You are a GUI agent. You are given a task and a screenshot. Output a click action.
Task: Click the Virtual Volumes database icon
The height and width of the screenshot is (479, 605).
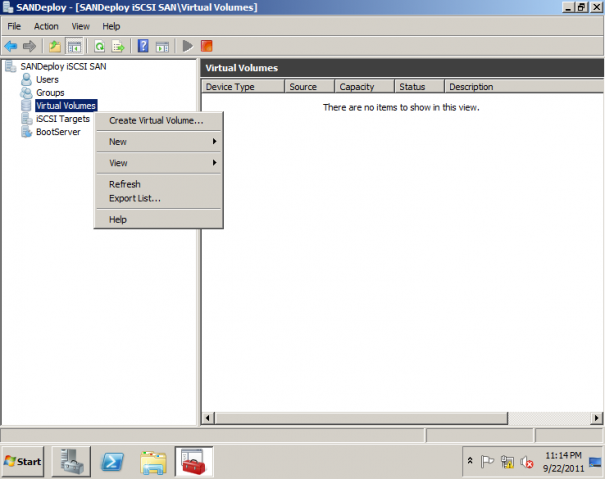pyautogui.click(x=26, y=106)
